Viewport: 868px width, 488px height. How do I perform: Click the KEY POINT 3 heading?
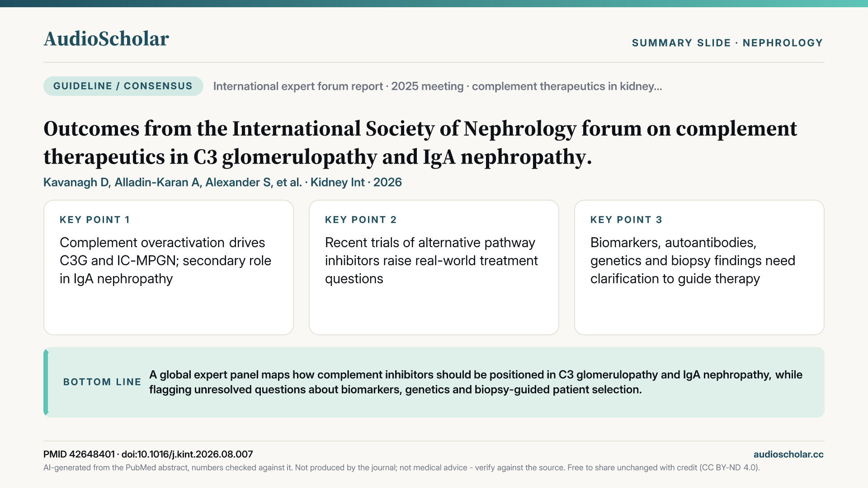(626, 220)
